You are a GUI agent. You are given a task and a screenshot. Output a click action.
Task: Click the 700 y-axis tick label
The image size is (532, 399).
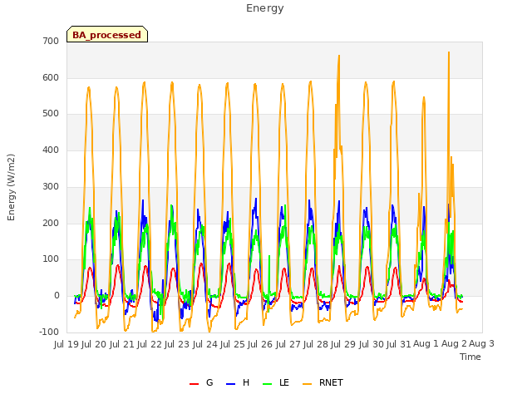[x=51, y=41]
